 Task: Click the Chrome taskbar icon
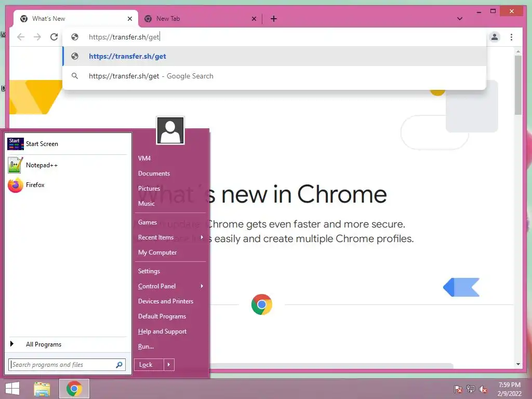74,389
